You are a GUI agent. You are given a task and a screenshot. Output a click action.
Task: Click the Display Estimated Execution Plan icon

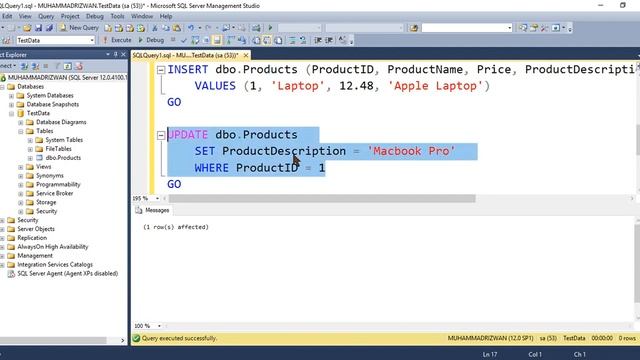pos(195,40)
